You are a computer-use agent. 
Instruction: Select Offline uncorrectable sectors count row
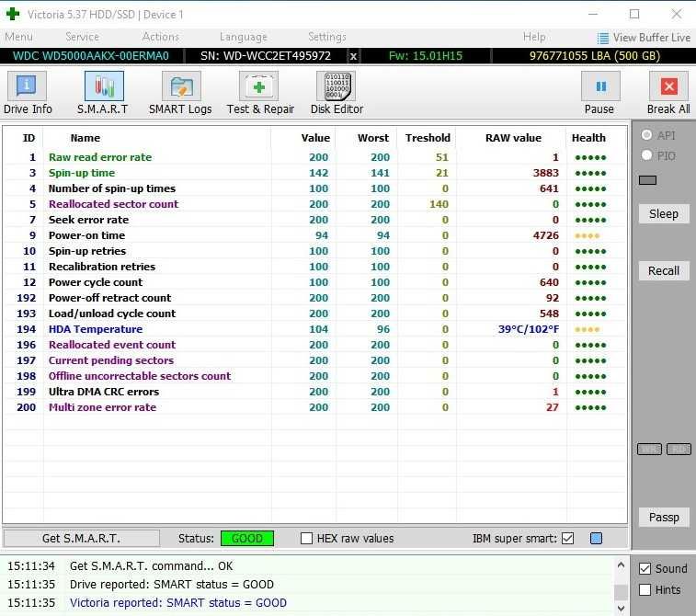[x=314, y=376]
